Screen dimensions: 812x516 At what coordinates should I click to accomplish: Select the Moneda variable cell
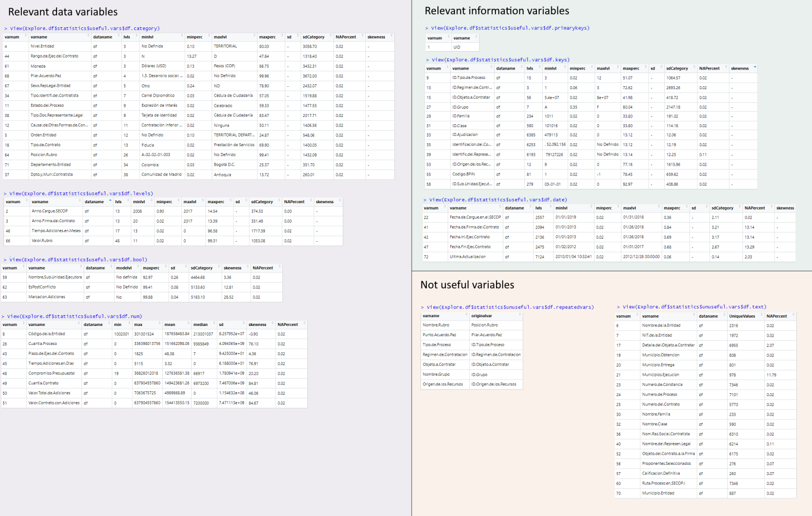tap(38, 66)
